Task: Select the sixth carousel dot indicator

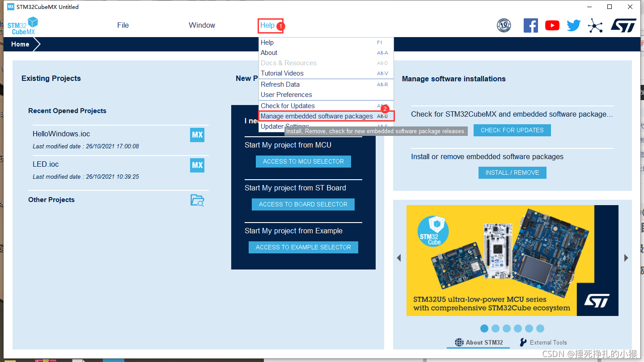Action: 540,328
